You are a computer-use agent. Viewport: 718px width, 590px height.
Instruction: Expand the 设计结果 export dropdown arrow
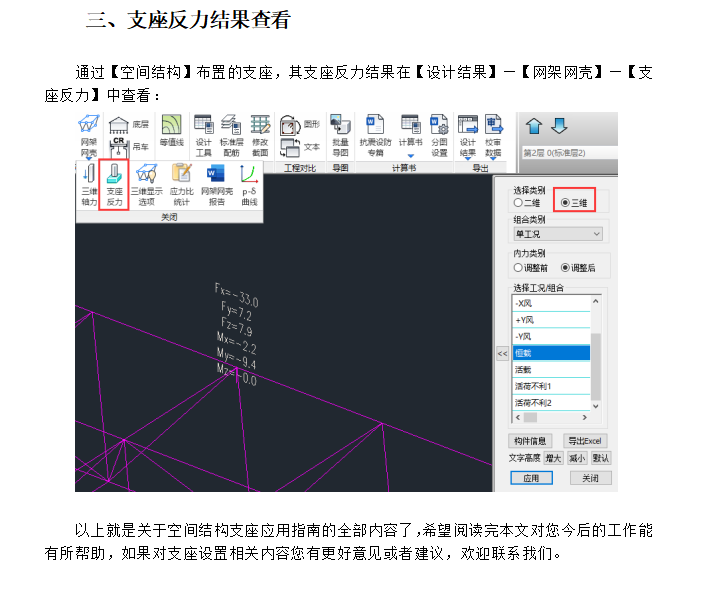(x=468, y=158)
